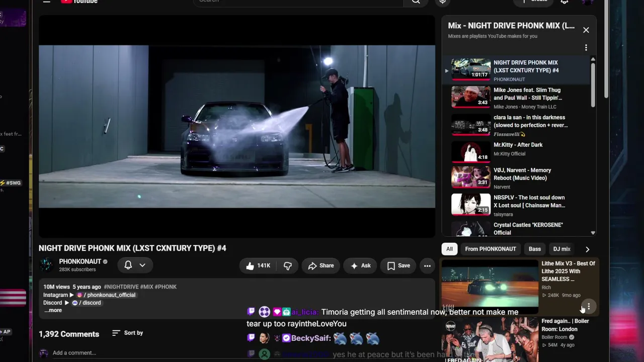Image resolution: width=644 pixels, height=362 pixels.
Task: Select the All filter chip
Action: tap(449, 249)
